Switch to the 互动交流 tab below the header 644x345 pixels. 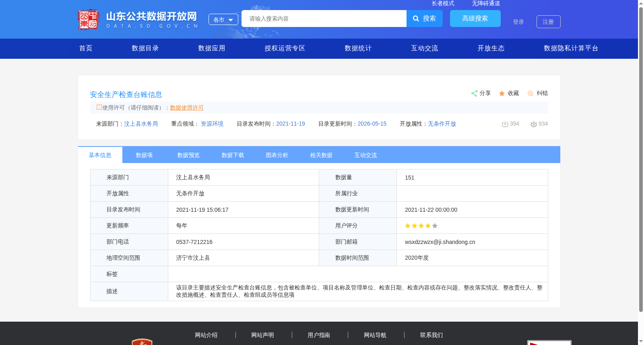tap(366, 155)
